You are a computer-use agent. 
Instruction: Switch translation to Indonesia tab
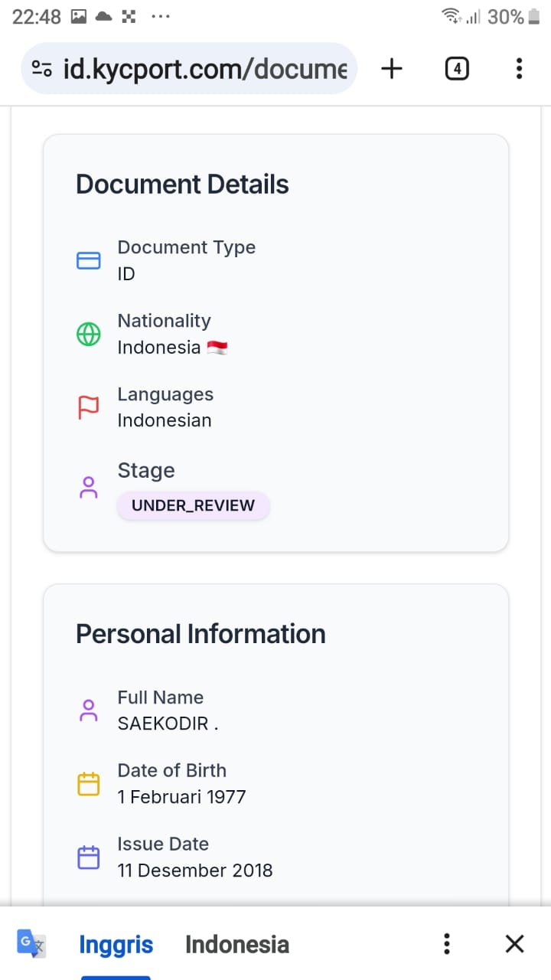tap(237, 945)
